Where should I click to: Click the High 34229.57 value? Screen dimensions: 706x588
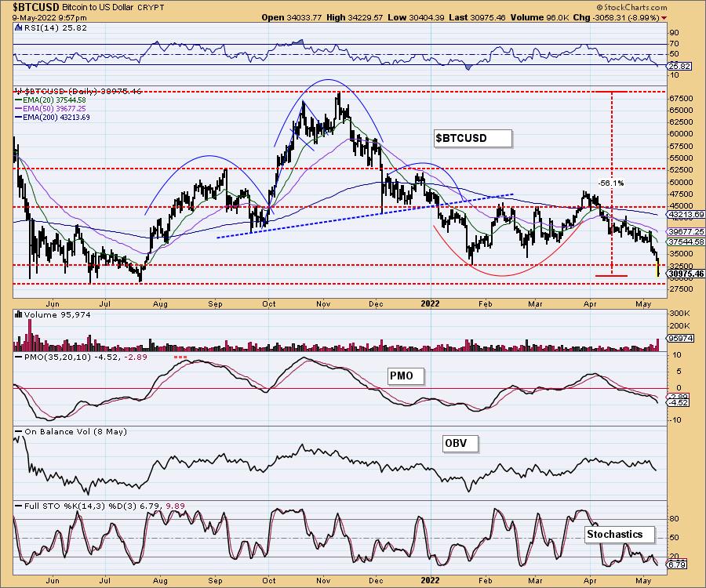(x=355, y=17)
